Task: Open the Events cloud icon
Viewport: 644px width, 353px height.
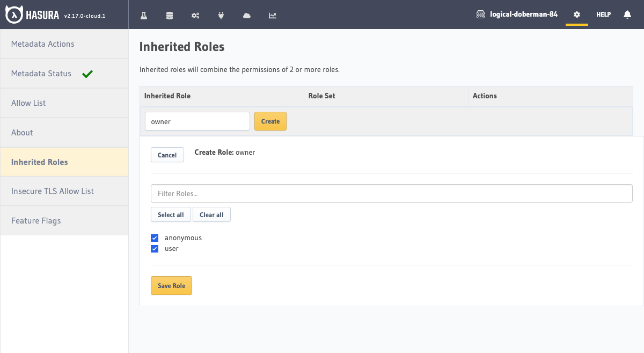Action: tap(247, 15)
